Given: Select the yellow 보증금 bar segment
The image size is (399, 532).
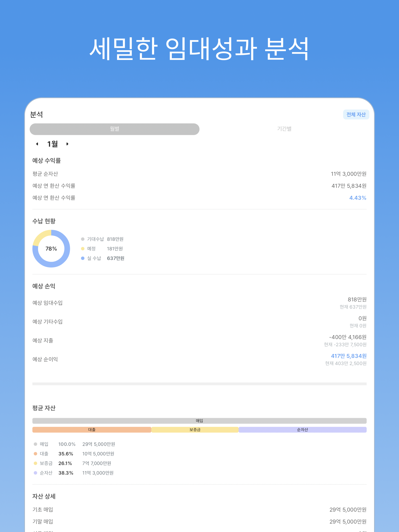Looking at the screenshot, I should [195, 430].
